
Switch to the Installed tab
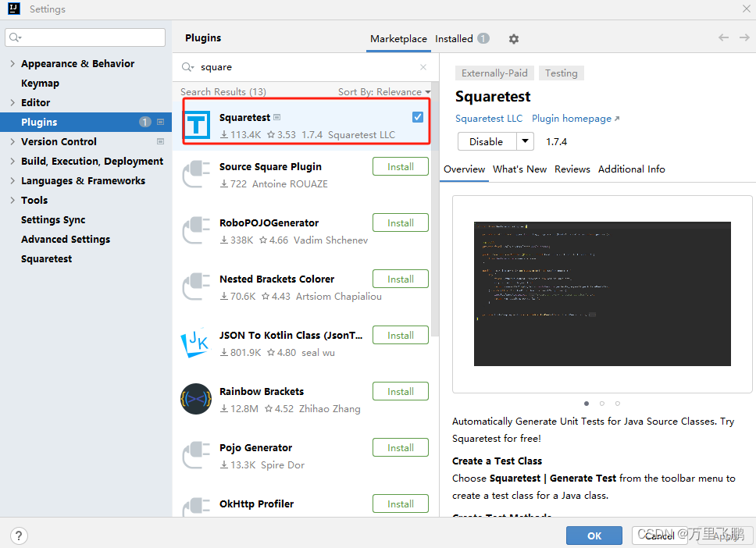454,38
